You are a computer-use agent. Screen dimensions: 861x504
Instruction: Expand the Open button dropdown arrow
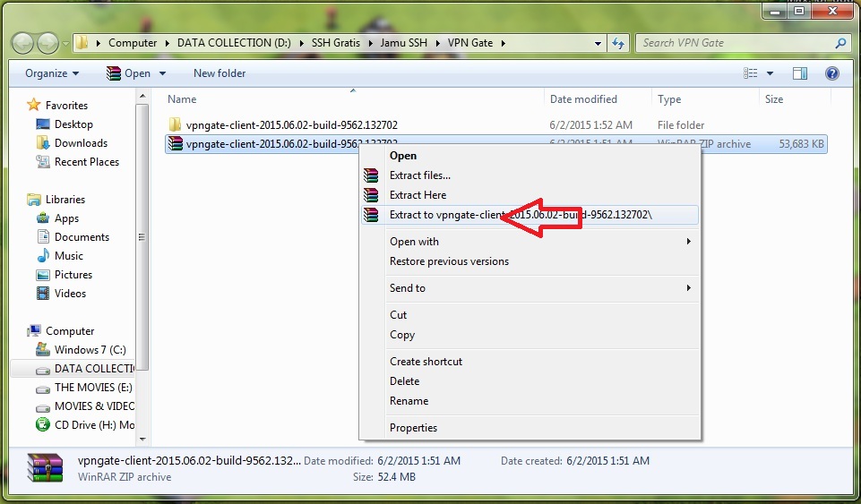pos(162,73)
